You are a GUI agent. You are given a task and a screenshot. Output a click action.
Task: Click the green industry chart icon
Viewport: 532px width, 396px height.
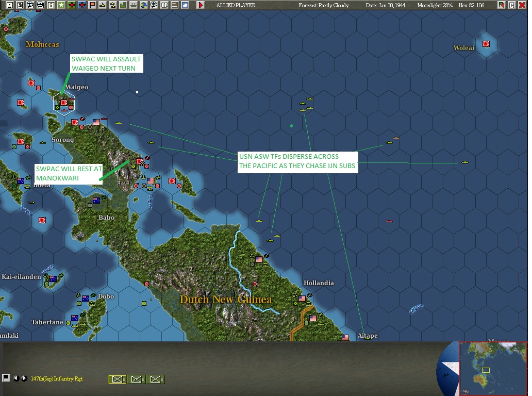tap(123, 5)
